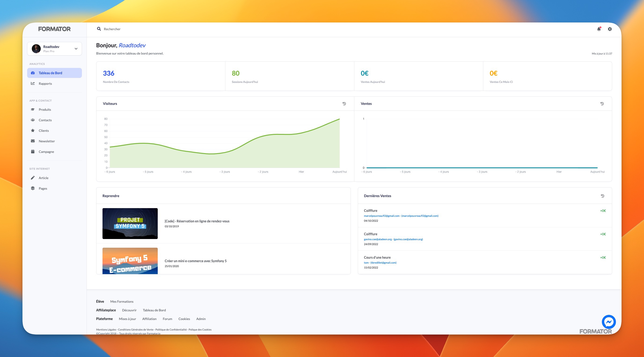The width and height of the screenshot is (644, 357).
Task: Click the Clients star icon
Action: pyautogui.click(x=33, y=131)
